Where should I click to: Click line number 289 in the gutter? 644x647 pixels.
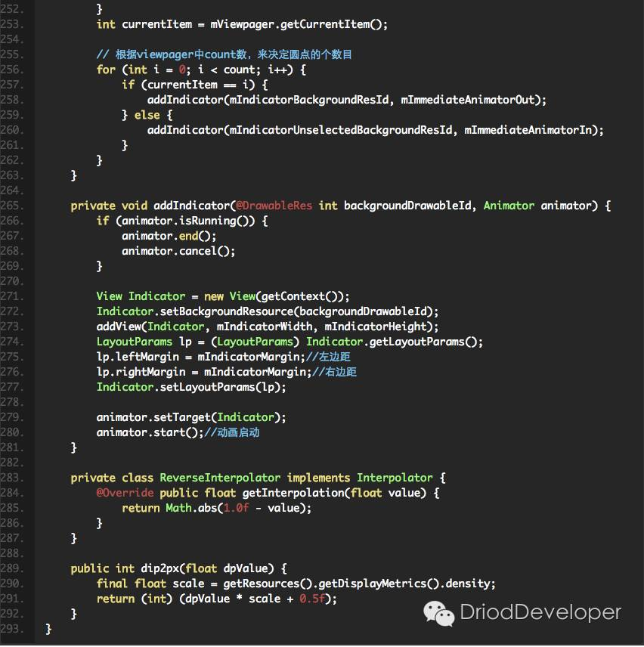pos(11,568)
